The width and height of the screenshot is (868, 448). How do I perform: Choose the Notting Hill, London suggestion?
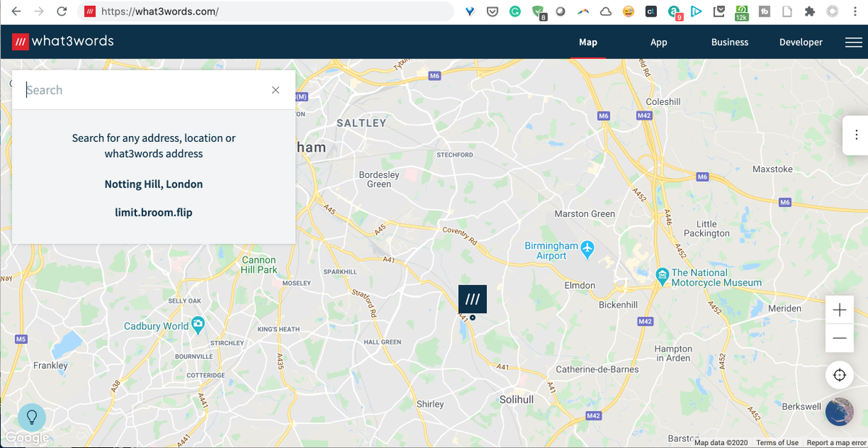pyautogui.click(x=153, y=184)
